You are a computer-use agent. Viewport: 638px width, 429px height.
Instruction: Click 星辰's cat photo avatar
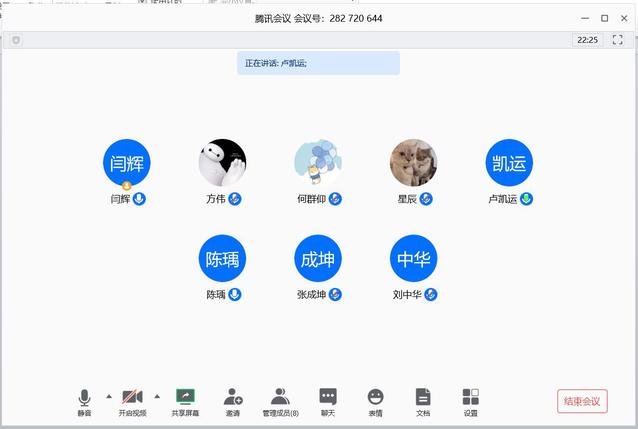(413, 163)
